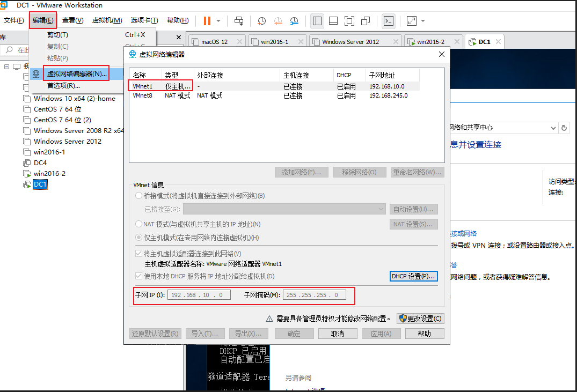577x392 pixels.
Task: Click the 子网 IP input field
Action: coord(199,295)
